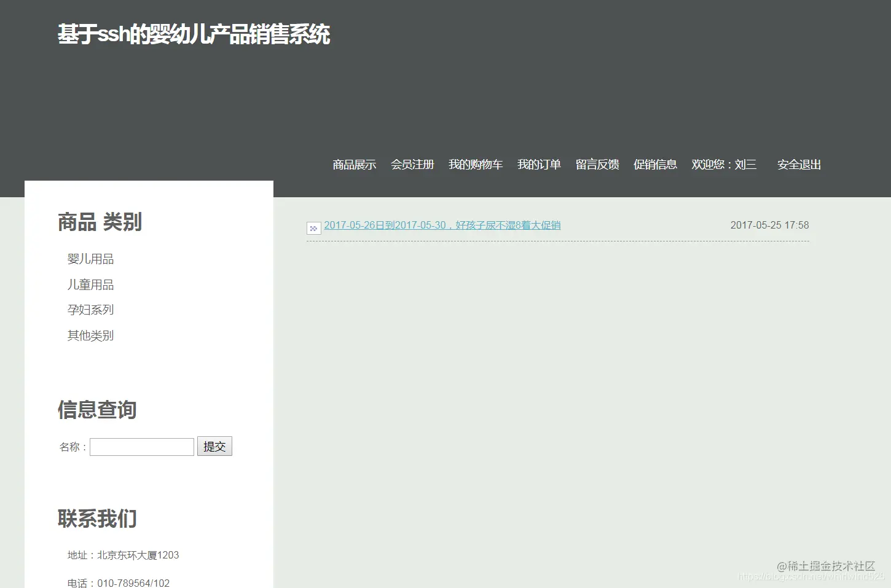Click the 信息查询 heading
891x588 pixels.
tap(97, 410)
